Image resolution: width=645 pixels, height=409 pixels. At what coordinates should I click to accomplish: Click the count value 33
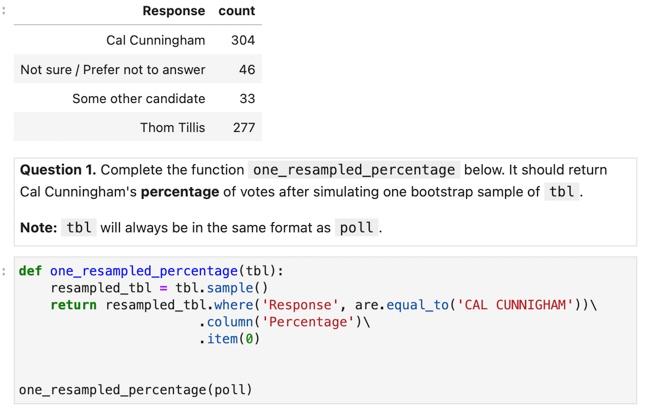(x=247, y=99)
